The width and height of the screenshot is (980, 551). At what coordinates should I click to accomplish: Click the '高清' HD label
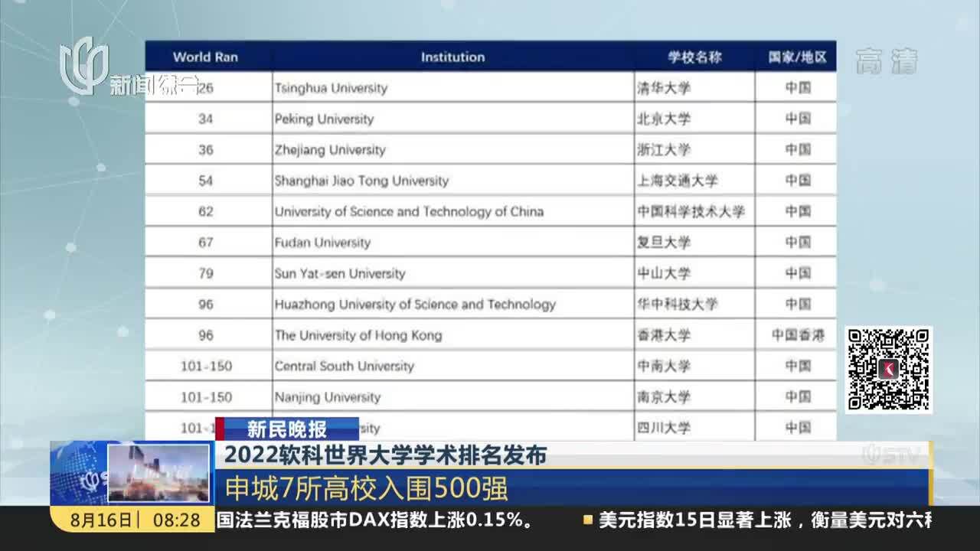(886, 61)
